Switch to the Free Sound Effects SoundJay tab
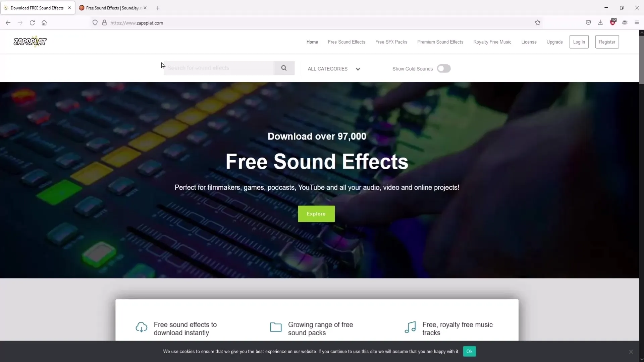 point(113,8)
